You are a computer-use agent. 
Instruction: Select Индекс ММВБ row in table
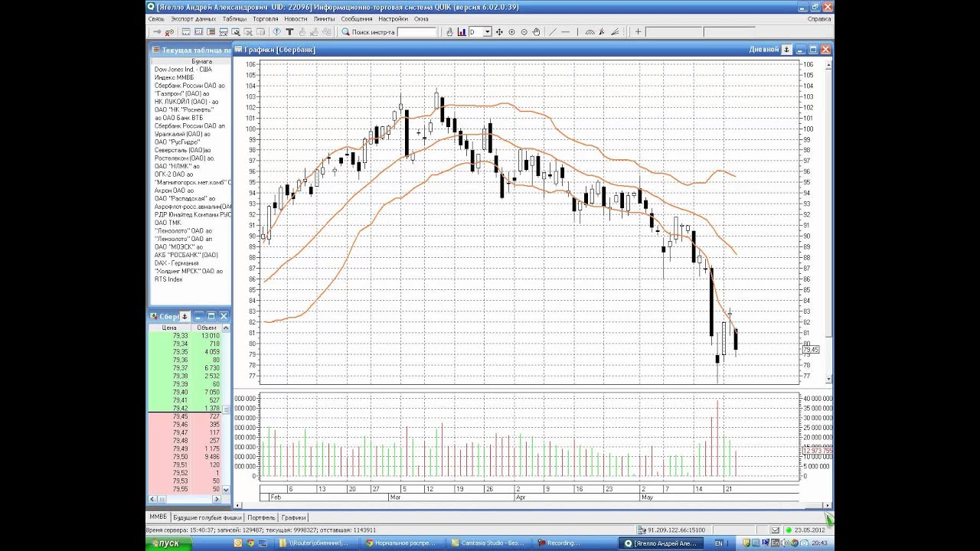191,77
